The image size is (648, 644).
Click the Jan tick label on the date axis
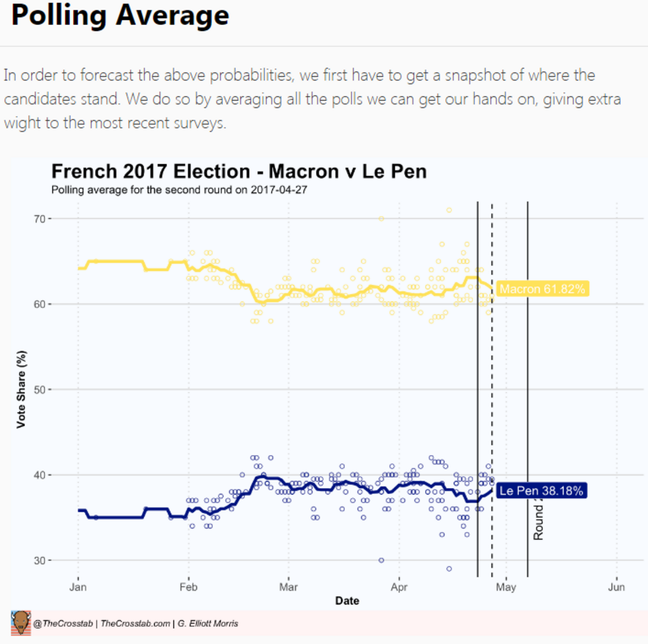78,587
